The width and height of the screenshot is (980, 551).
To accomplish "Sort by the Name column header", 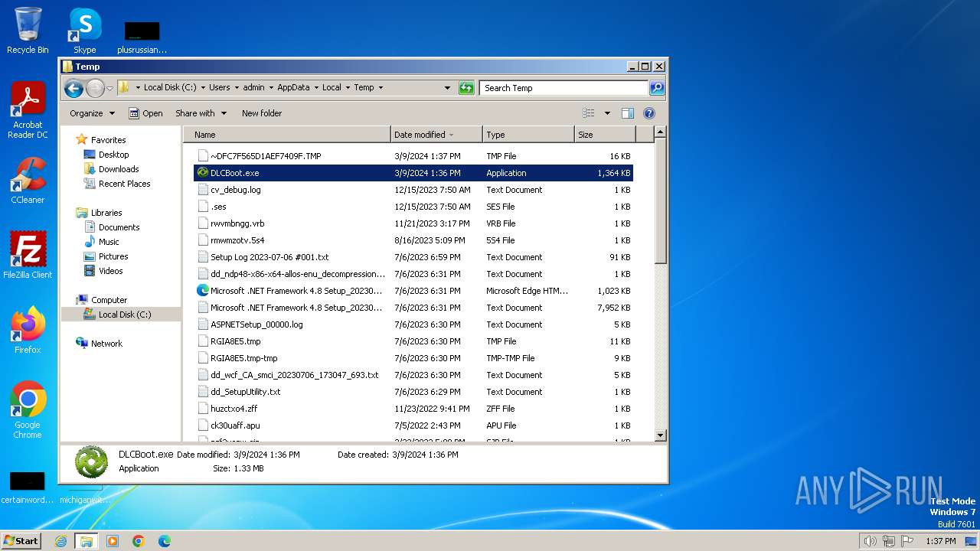I will [x=287, y=135].
